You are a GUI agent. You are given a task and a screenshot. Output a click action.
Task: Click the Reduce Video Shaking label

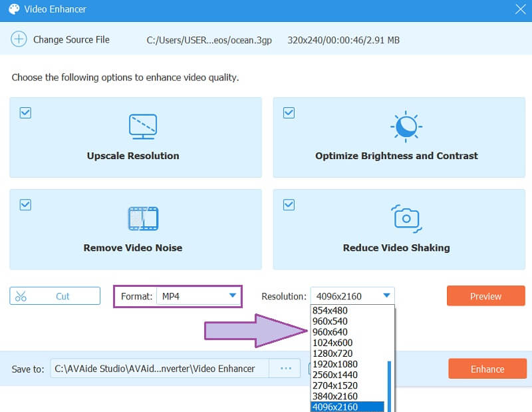pos(396,248)
